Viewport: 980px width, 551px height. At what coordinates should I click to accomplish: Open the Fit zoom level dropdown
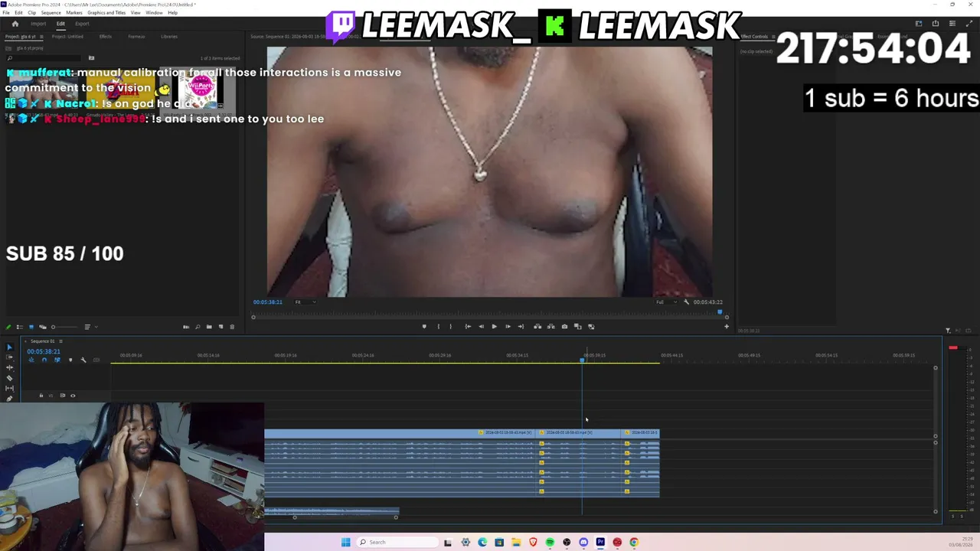point(305,302)
